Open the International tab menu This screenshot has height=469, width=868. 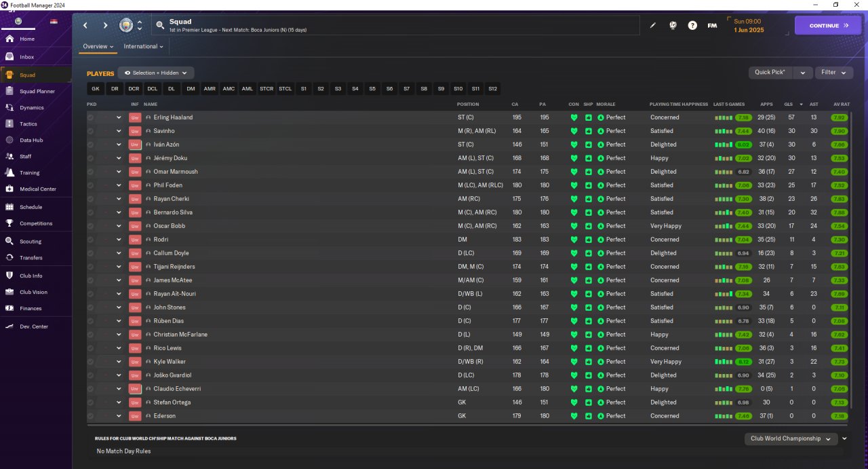[143, 46]
